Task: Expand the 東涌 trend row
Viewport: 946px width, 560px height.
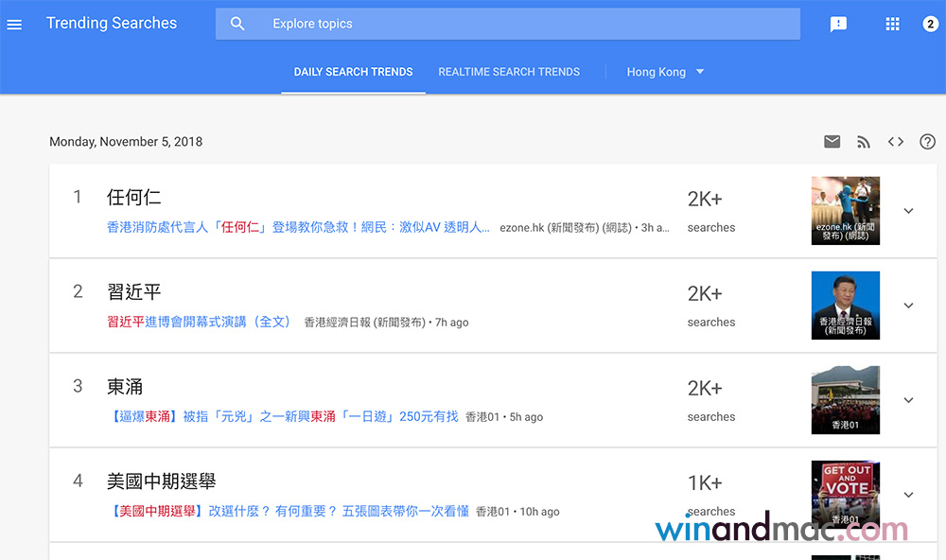Action: [x=908, y=400]
